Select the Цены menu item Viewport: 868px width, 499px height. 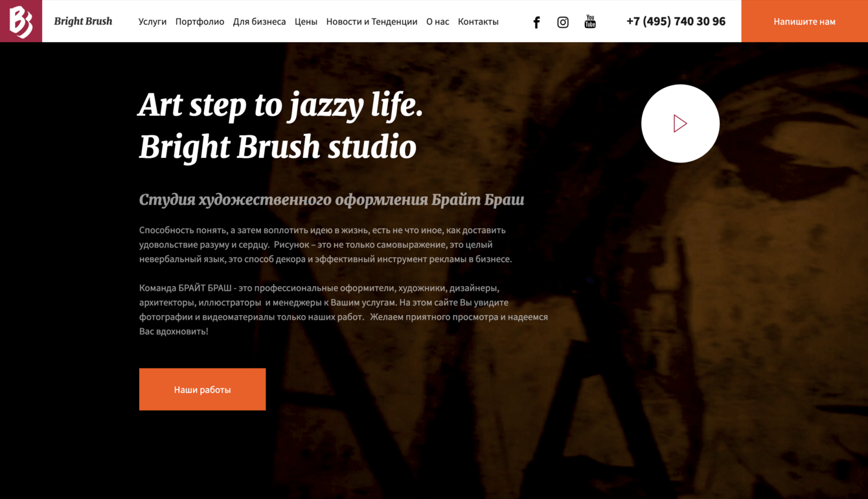tap(306, 21)
